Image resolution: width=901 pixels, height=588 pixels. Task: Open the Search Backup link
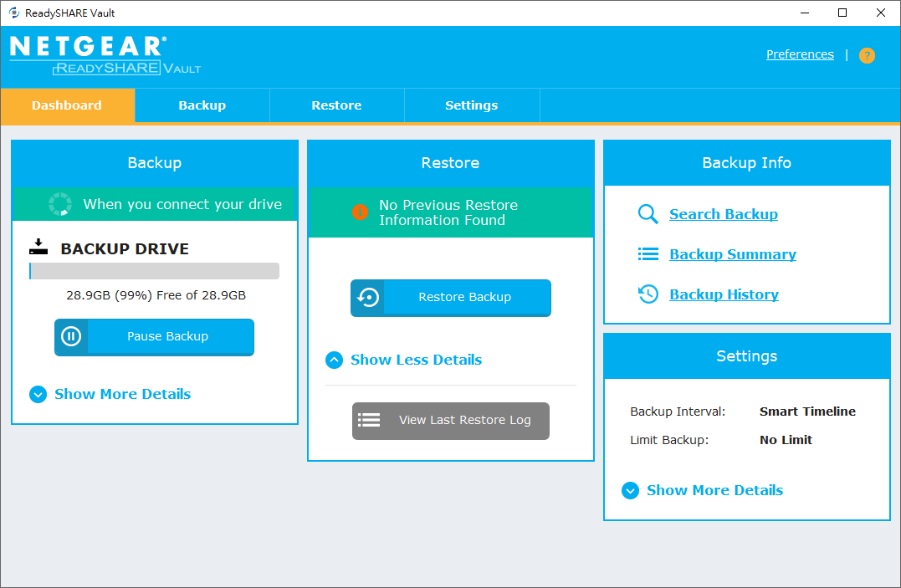[724, 214]
